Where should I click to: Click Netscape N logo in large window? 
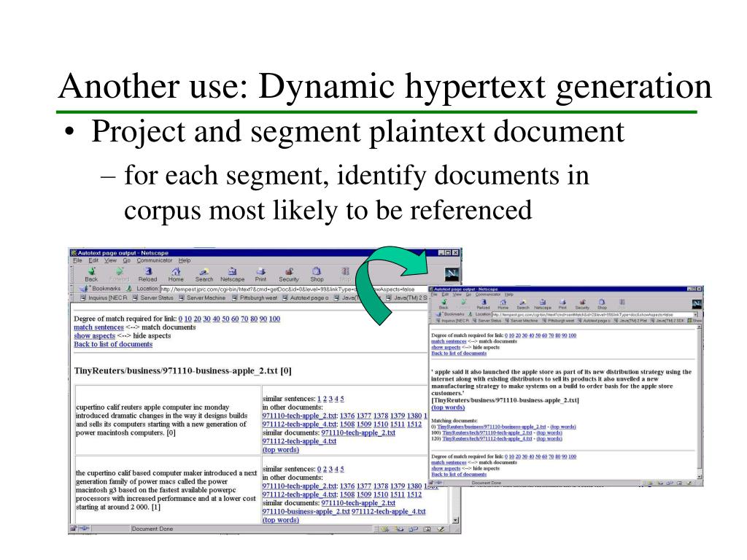tap(451, 274)
